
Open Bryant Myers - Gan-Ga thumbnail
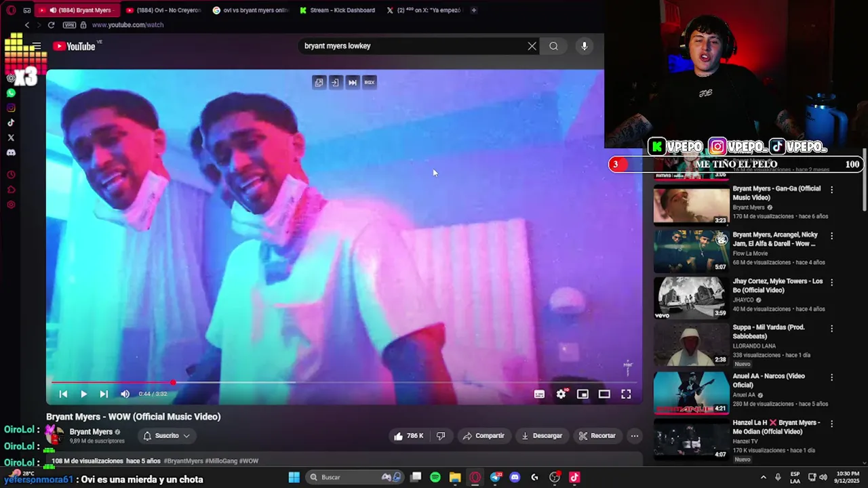691,205
